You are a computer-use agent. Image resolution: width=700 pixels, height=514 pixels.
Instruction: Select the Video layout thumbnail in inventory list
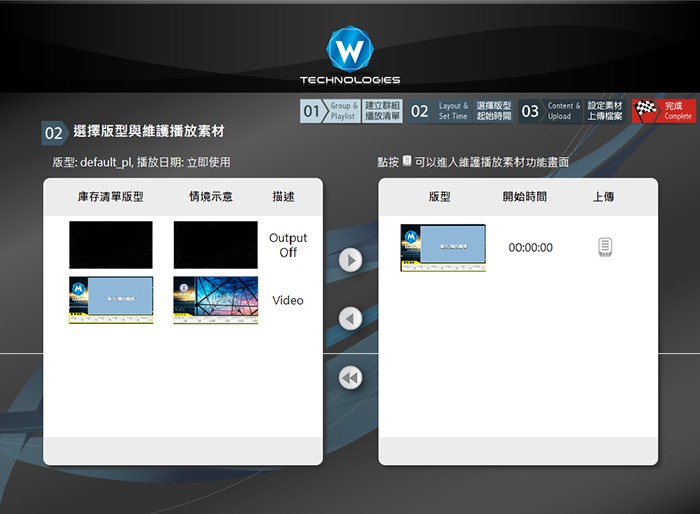[110, 300]
